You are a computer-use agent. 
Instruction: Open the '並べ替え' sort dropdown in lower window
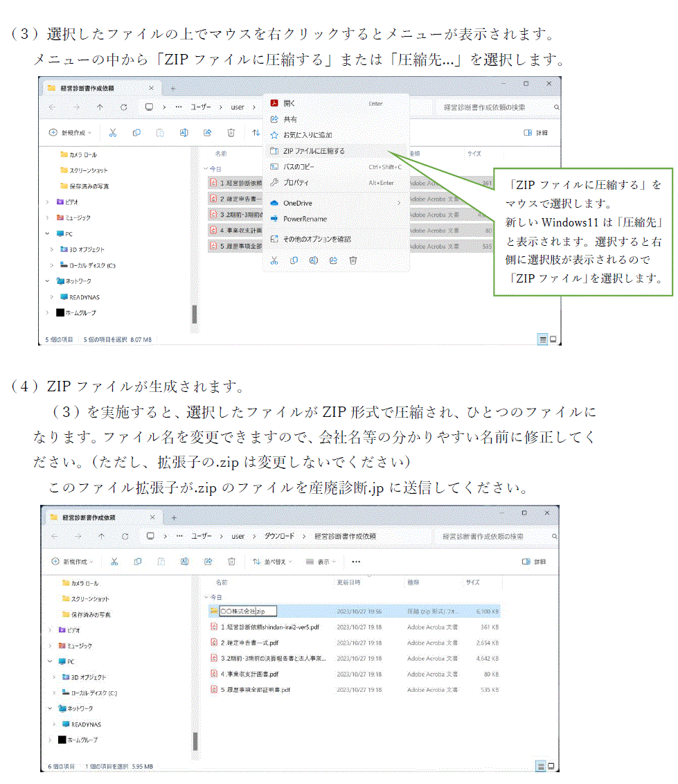272,562
